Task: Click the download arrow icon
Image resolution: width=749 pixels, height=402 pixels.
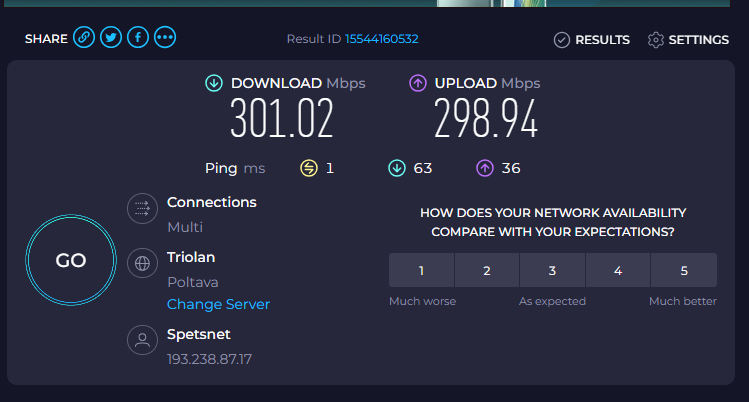Action: [x=214, y=83]
